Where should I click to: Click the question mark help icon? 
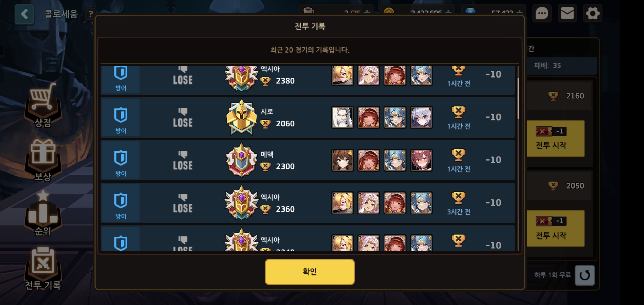click(x=91, y=14)
